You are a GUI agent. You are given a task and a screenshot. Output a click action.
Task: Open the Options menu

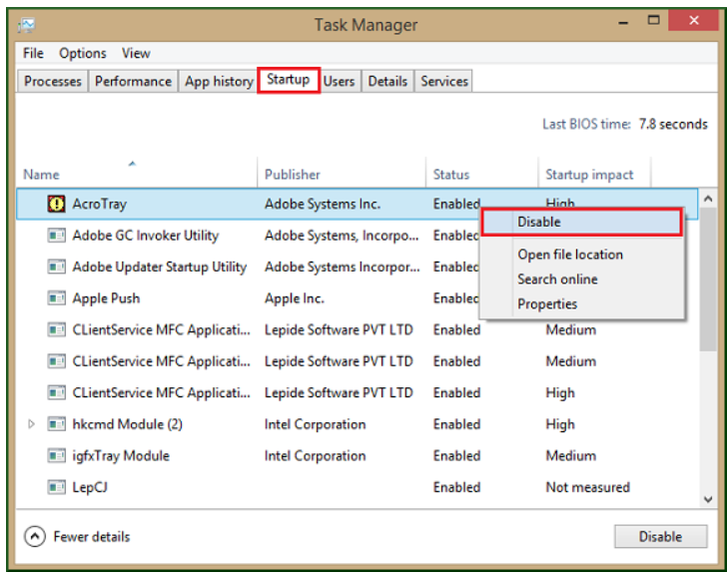83,53
